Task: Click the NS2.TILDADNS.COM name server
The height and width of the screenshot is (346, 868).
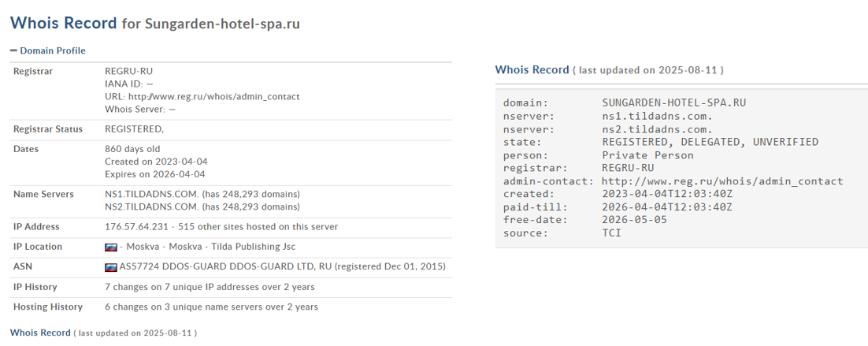Action: [x=151, y=206]
